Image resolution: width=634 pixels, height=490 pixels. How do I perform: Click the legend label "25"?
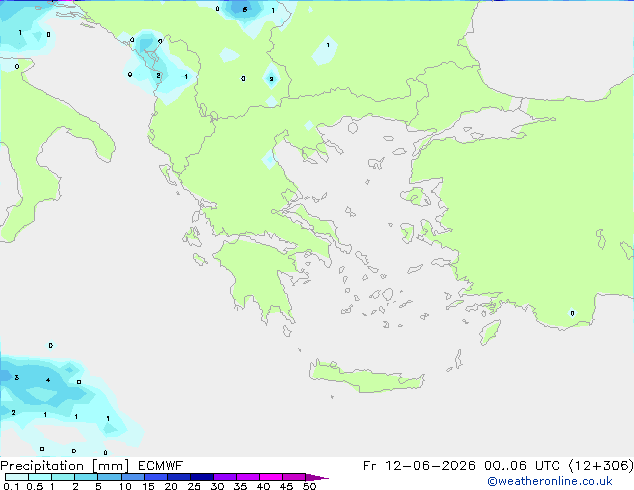[194, 486]
